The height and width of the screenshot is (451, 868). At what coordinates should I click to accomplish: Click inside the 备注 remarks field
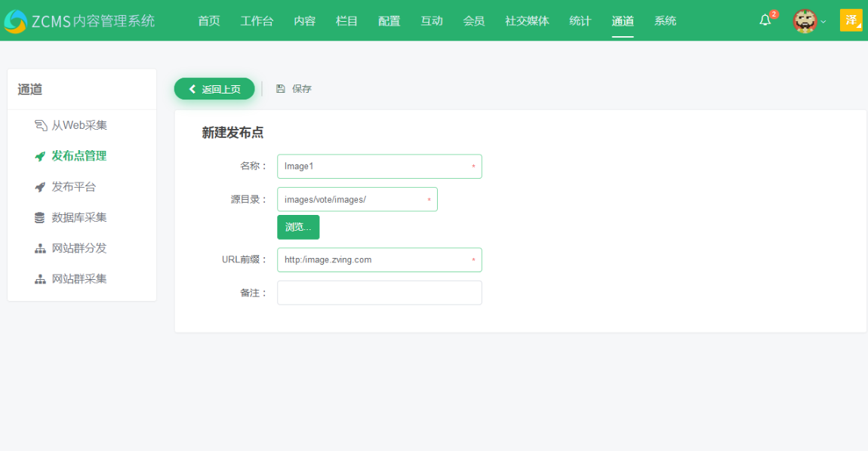(x=379, y=293)
